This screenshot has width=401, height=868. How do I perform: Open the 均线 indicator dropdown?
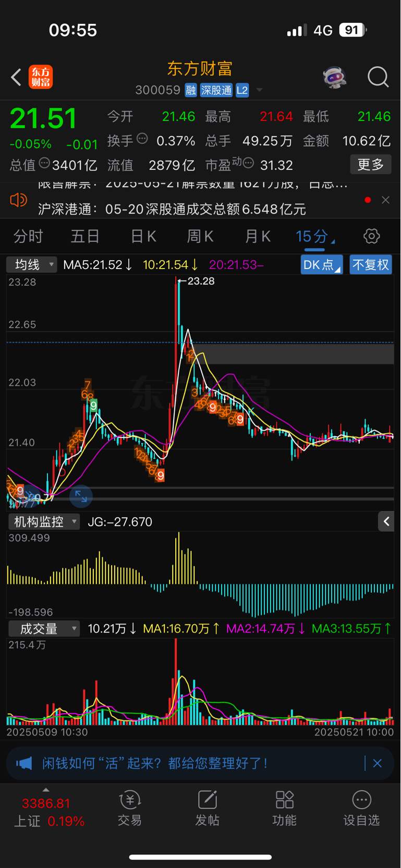[x=31, y=265]
